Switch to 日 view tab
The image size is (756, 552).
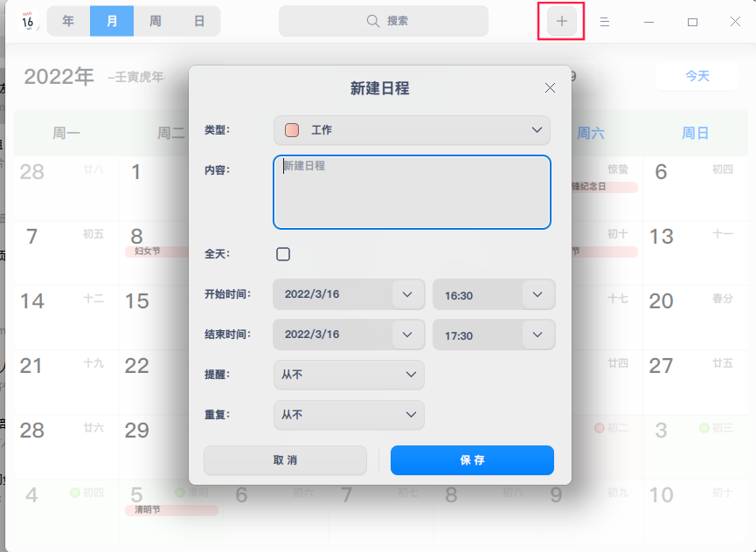[x=198, y=21]
